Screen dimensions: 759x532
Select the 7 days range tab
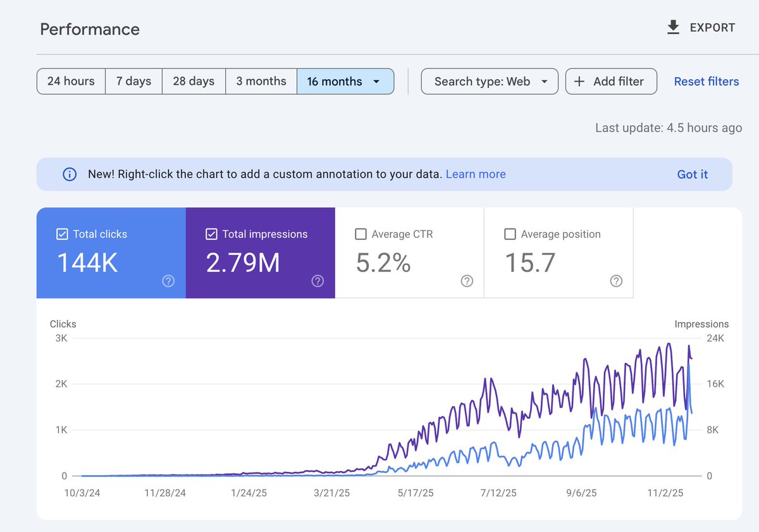[133, 82]
